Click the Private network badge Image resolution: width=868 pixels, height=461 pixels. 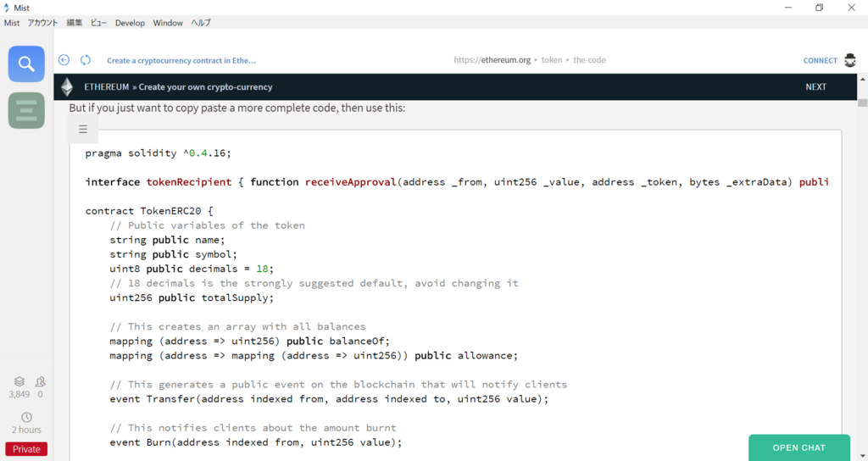point(26,449)
